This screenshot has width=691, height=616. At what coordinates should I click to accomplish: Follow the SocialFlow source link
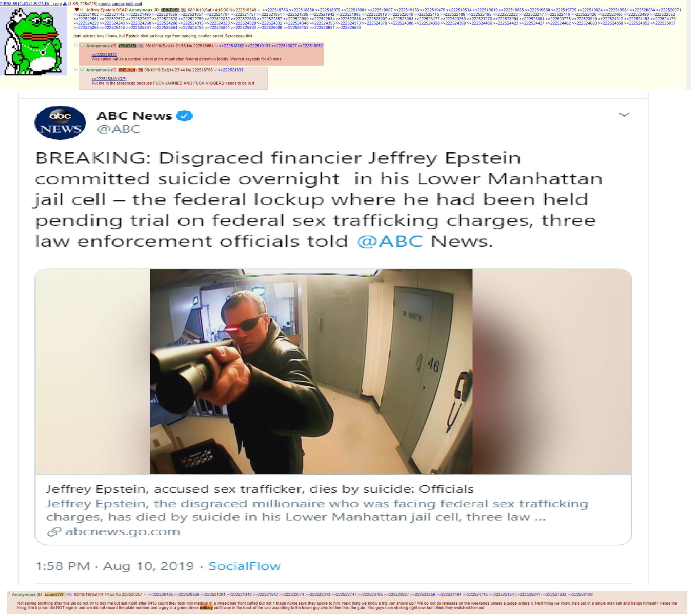pos(244,566)
